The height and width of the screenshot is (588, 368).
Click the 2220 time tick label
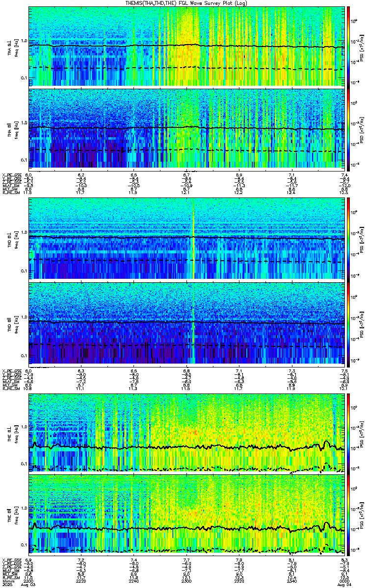(x=81, y=580)
